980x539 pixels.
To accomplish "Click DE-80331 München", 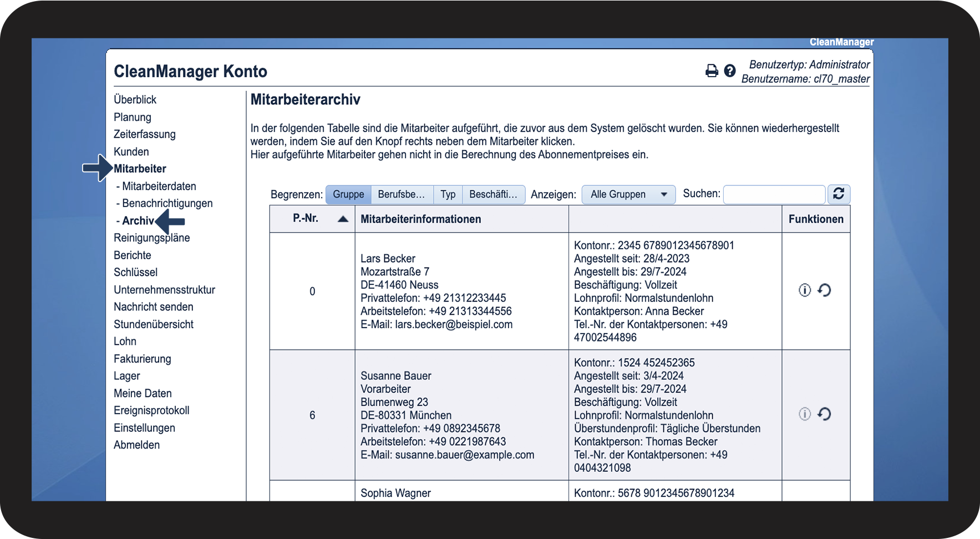I will [406, 415].
